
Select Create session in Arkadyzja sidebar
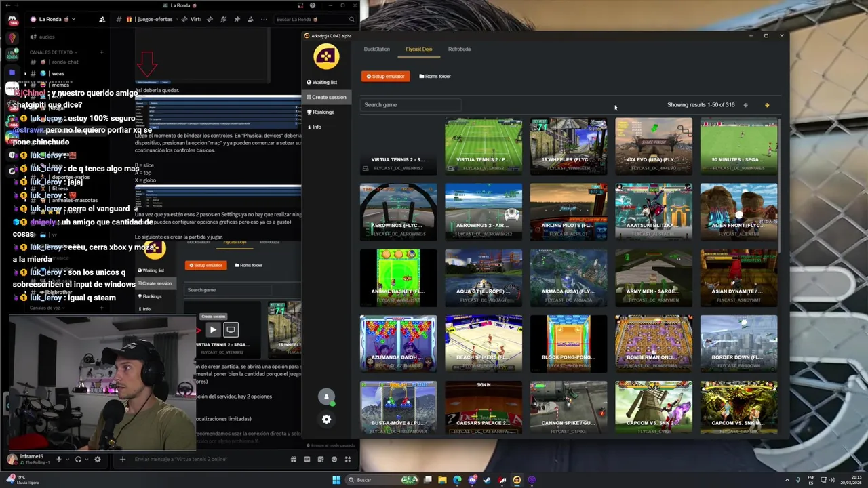[326, 97]
